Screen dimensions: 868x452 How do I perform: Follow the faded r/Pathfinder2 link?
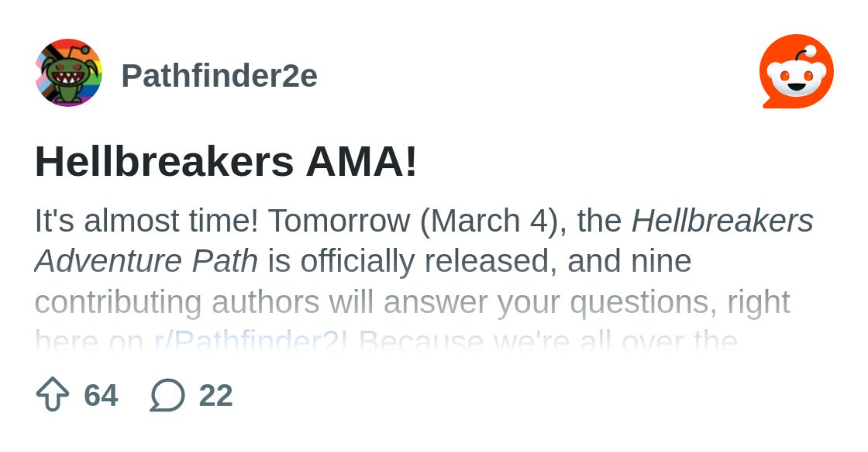[x=247, y=341]
